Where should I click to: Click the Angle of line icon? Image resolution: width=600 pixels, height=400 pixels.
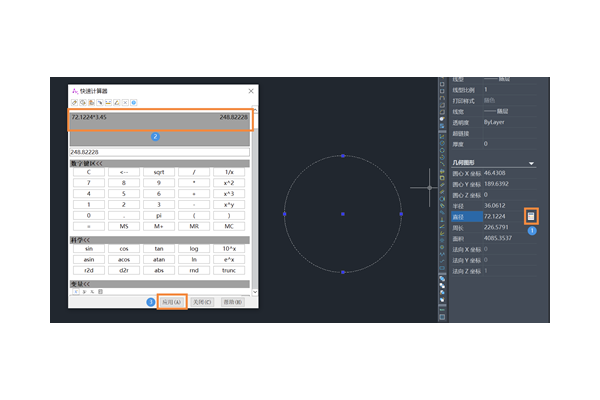click(x=117, y=102)
